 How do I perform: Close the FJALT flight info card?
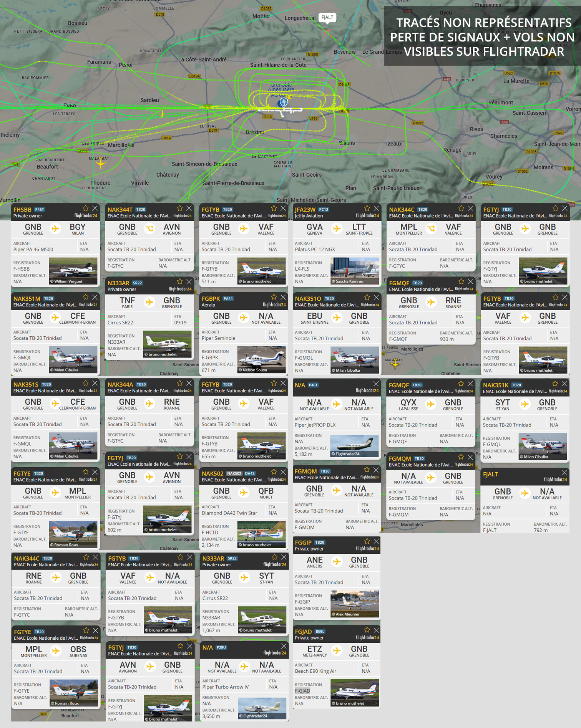pos(564,473)
